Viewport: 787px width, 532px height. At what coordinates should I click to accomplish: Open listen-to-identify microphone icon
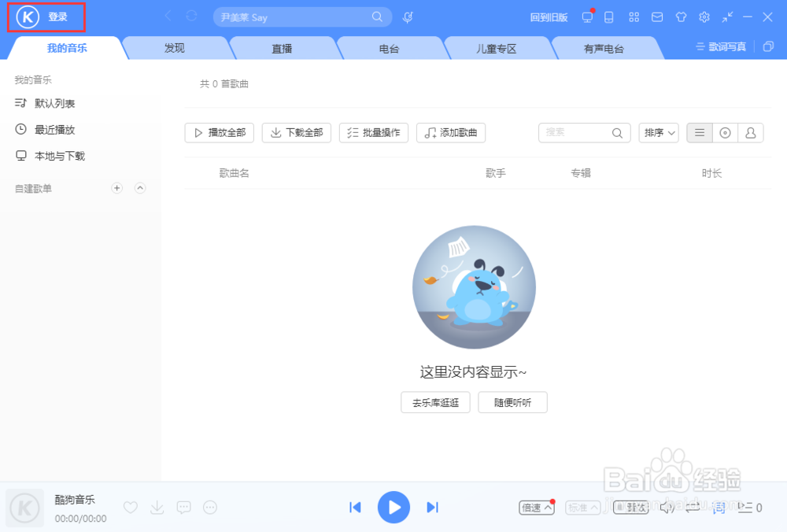(x=408, y=17)
